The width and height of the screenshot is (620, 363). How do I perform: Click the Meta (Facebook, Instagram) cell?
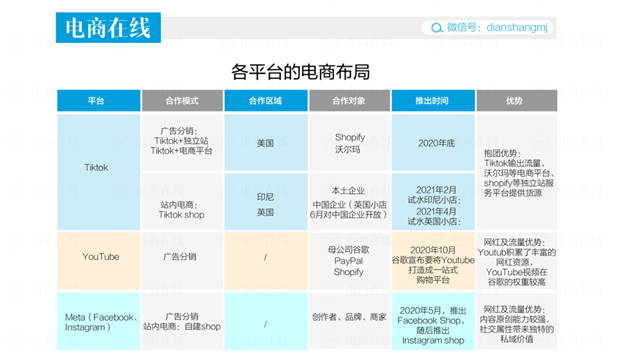pyautogui.click(x=99, y=321)
